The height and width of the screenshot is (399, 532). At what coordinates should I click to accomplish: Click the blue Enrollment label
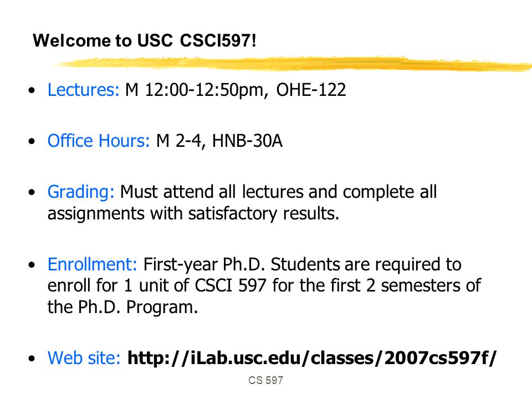(x=93, y=264)
